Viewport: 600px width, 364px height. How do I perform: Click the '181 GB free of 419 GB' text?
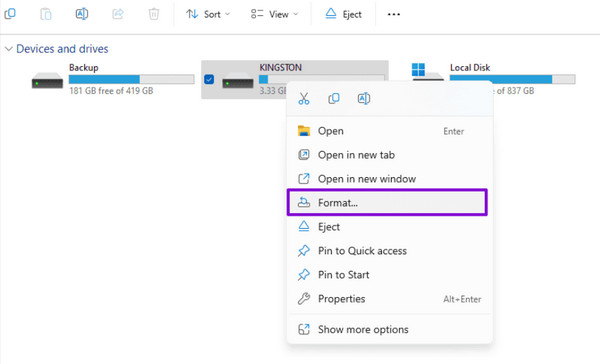coord(111,91)
